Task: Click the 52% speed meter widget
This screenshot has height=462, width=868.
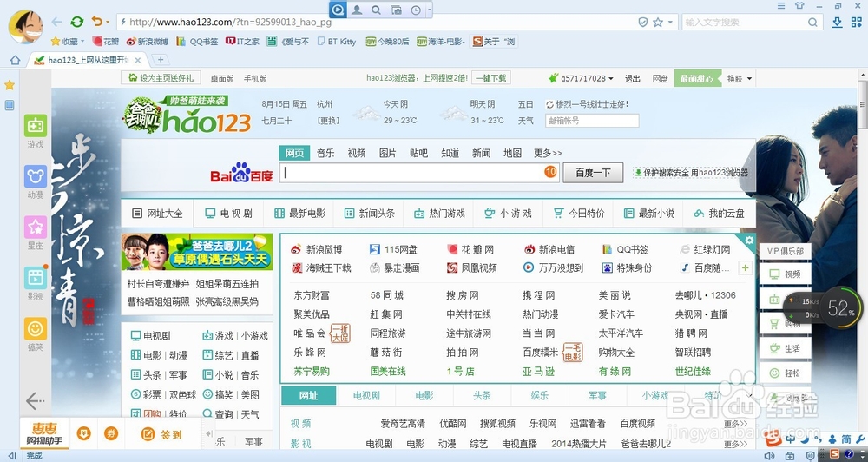Action: tap(840, 308)
